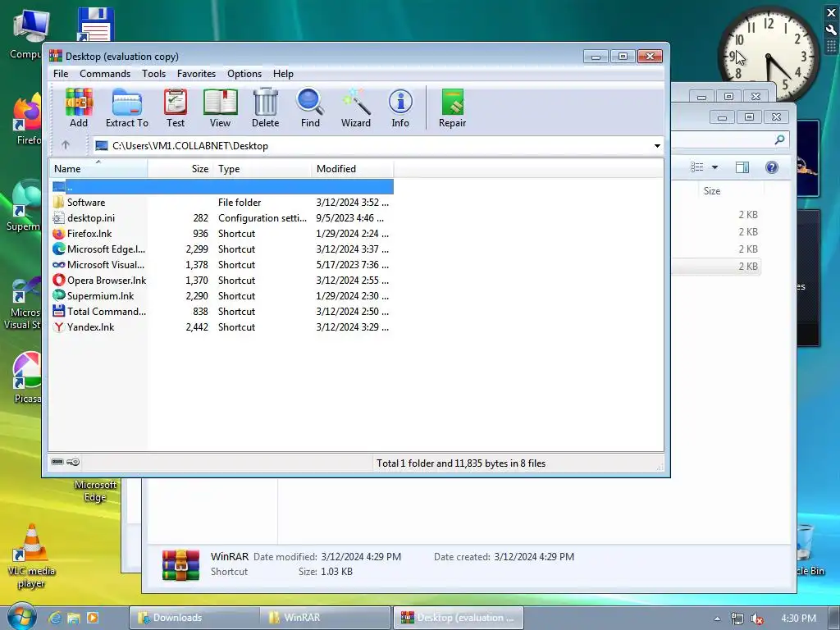Select the parent directory '..' row
840x630 pixels.
pyautogui.click(x=222, y=187)
